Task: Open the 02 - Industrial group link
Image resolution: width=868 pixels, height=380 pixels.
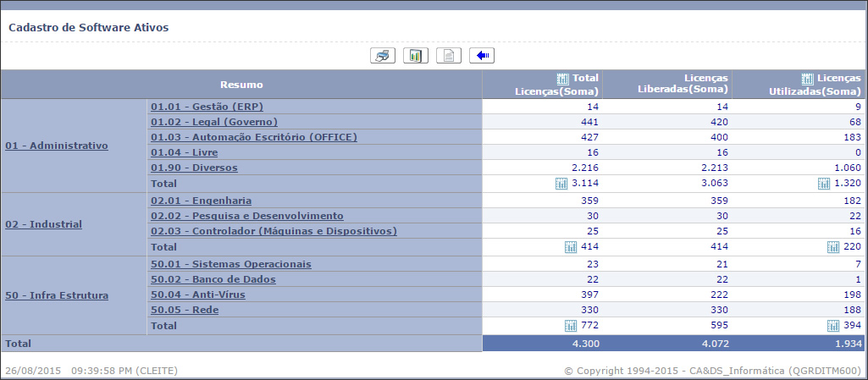Action: tap(43, 224)
